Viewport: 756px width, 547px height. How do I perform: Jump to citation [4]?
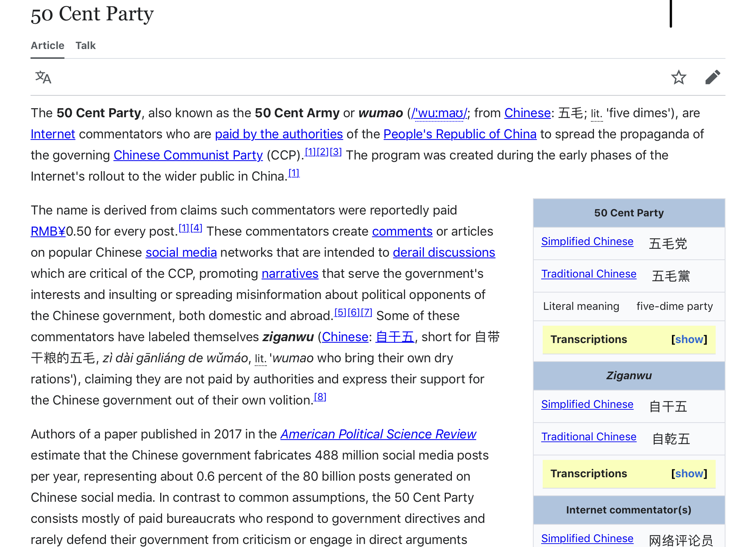(x=196, y=228)
